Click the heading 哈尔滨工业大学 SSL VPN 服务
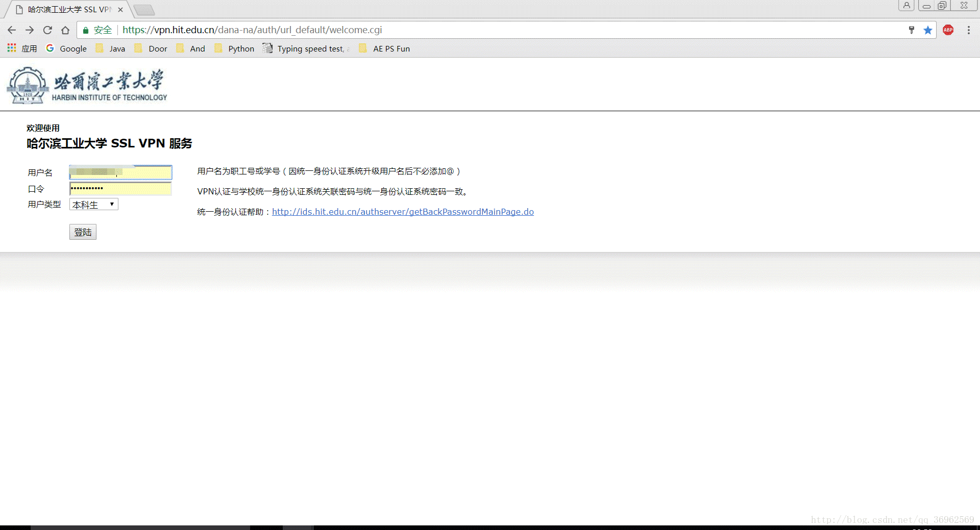The height and width of the screenshot is (530, 980). pyautogui.click(x=109, y=143)
